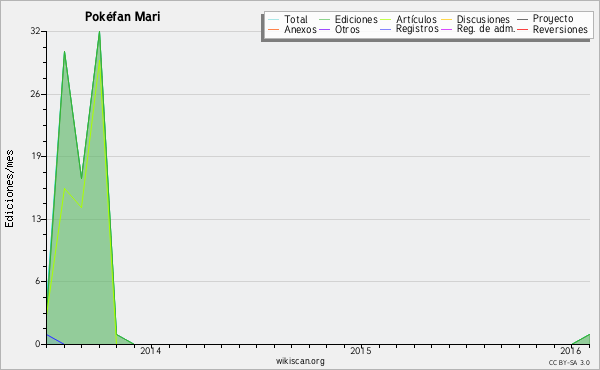Click the CC BY-SA 3.0 license text

569,362
